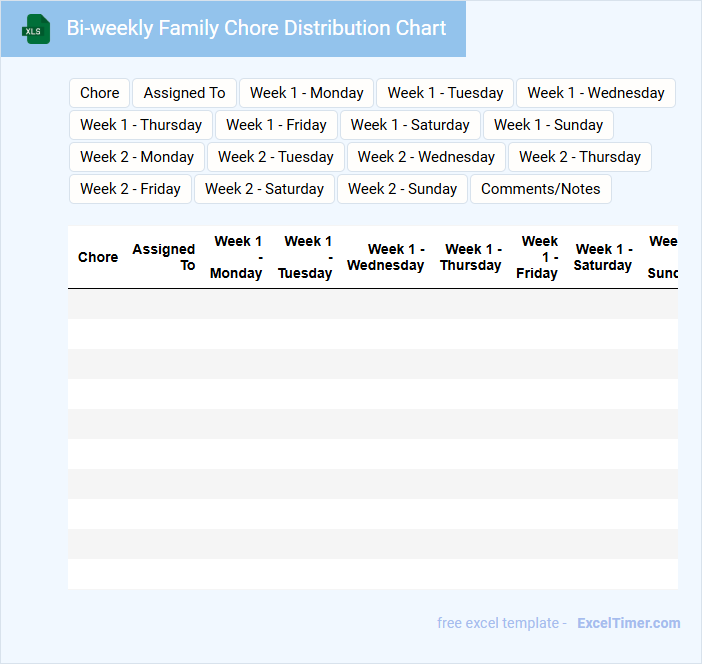Click the Week 2 - Saturday tag
The image size is (702, 664).
point(265,189)
